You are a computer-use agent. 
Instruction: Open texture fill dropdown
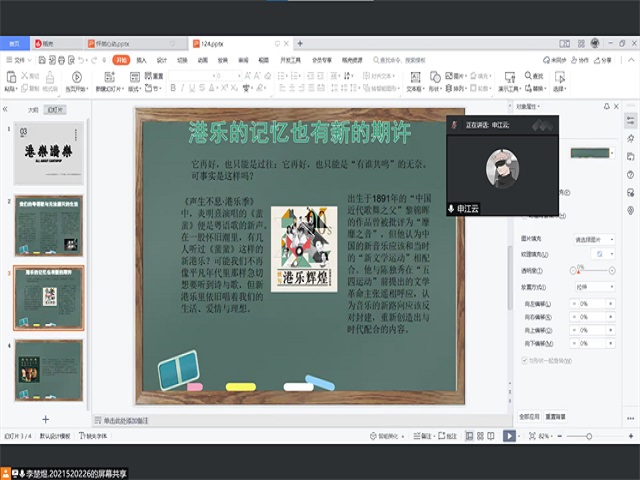click(603, 254)
